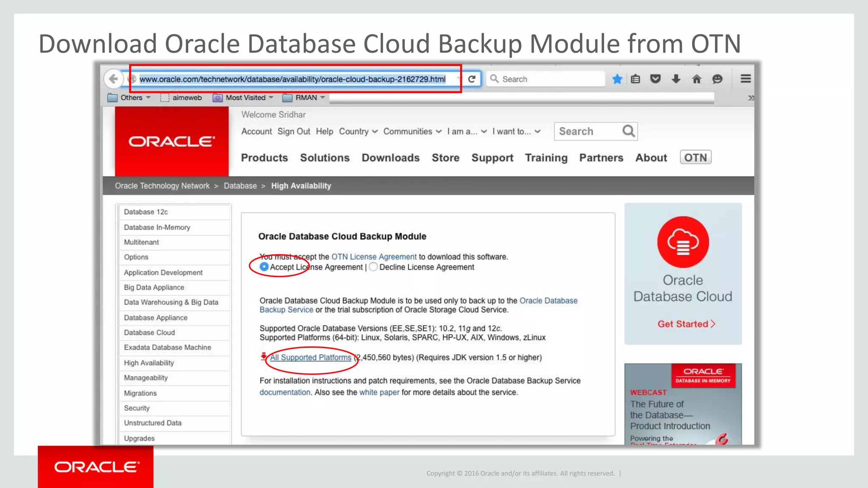Open the Oracle Database Backup Service link
The height and width of the screenshot is (488, 868).
coord(548,300)
